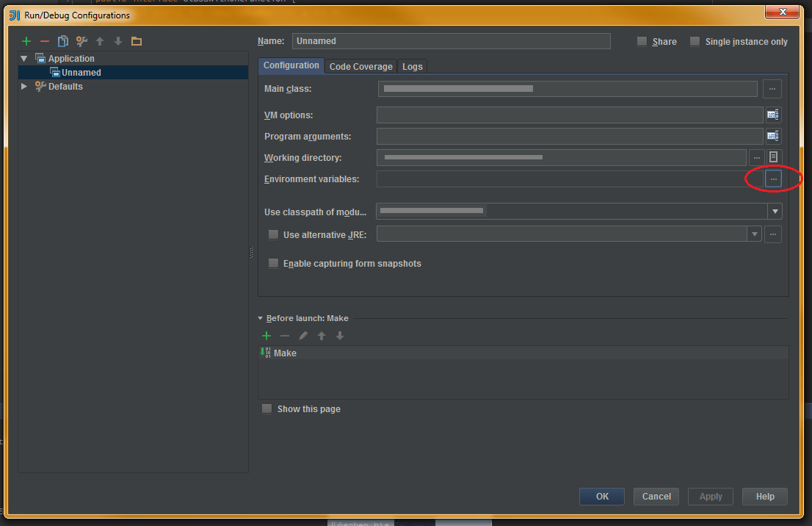Collapse the Application tree node

23,59
